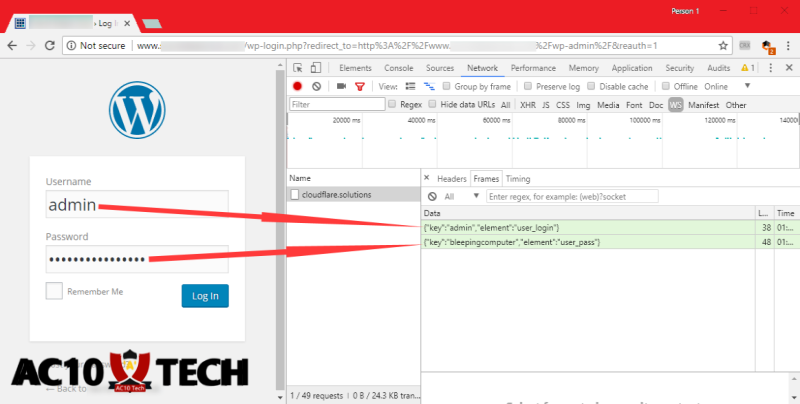Screen dimensions: 800x404
Task: Open the Security tab
Action: coord(680,68)
